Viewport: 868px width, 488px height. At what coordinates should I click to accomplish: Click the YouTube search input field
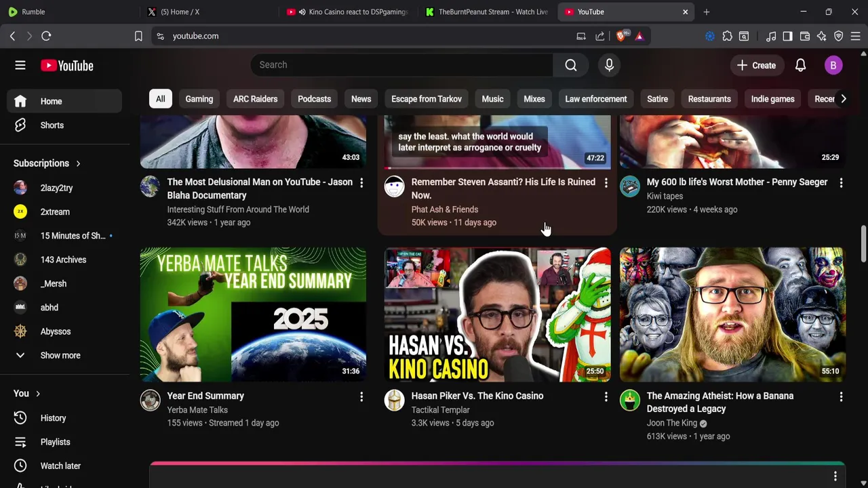click(x=401, y=65)
